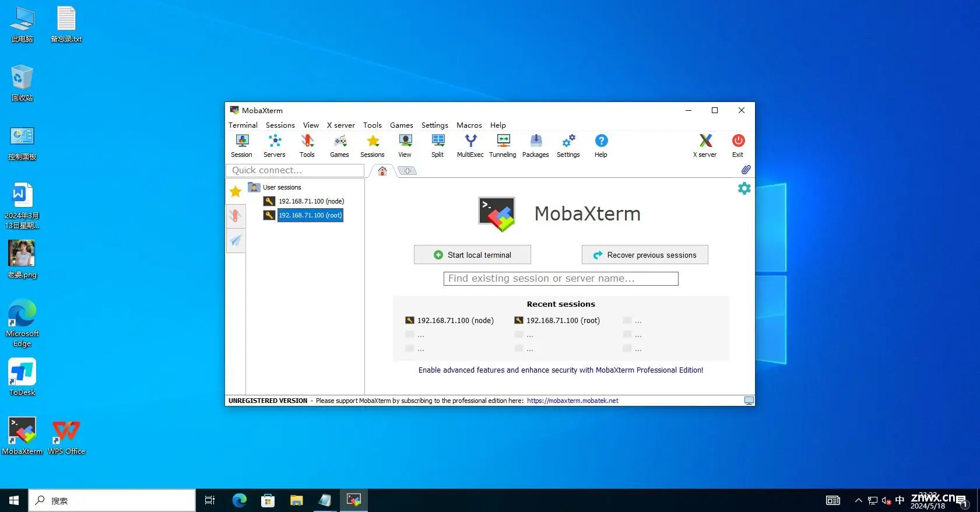This screenshot has width=980, height=512.
Task: Select the Split toolbar icon
Action: click(438, 146)
